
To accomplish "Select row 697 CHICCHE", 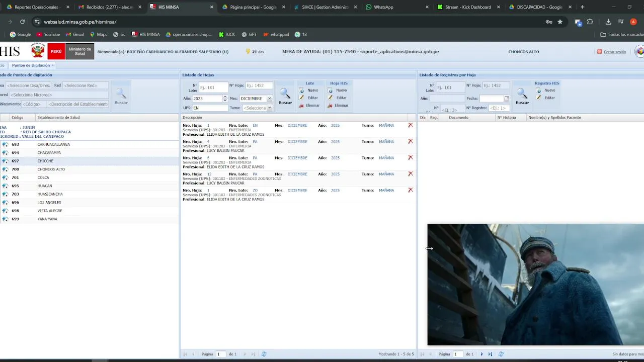I will click(x=90, y=161).
